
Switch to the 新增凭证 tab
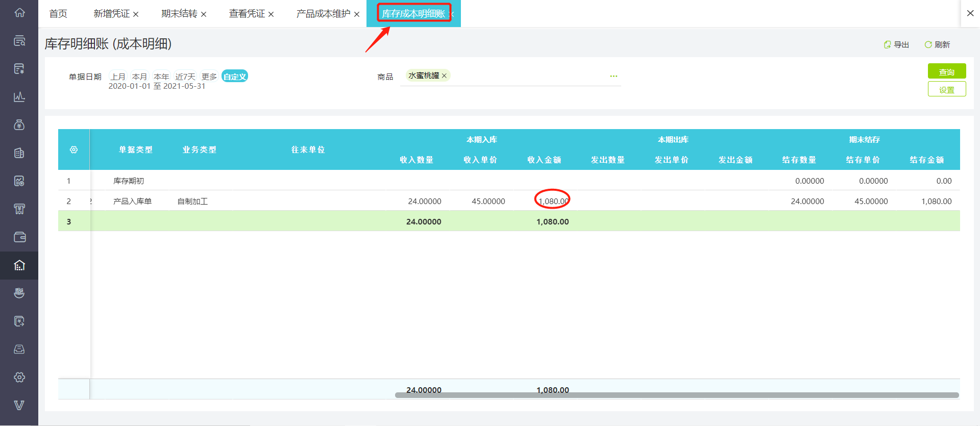112,14
